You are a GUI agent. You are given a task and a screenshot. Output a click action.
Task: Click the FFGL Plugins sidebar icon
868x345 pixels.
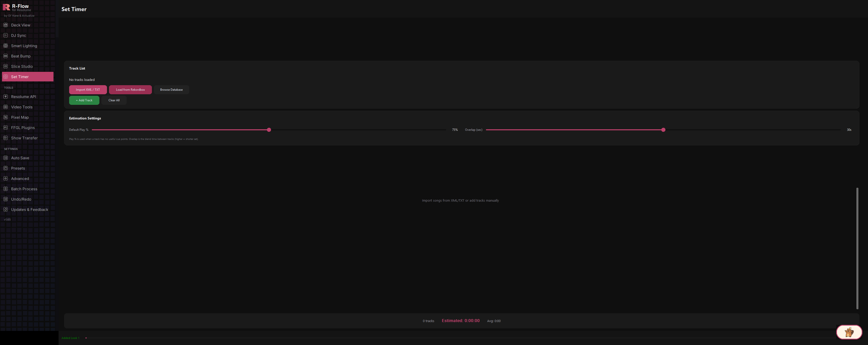(x=5, y=128)
